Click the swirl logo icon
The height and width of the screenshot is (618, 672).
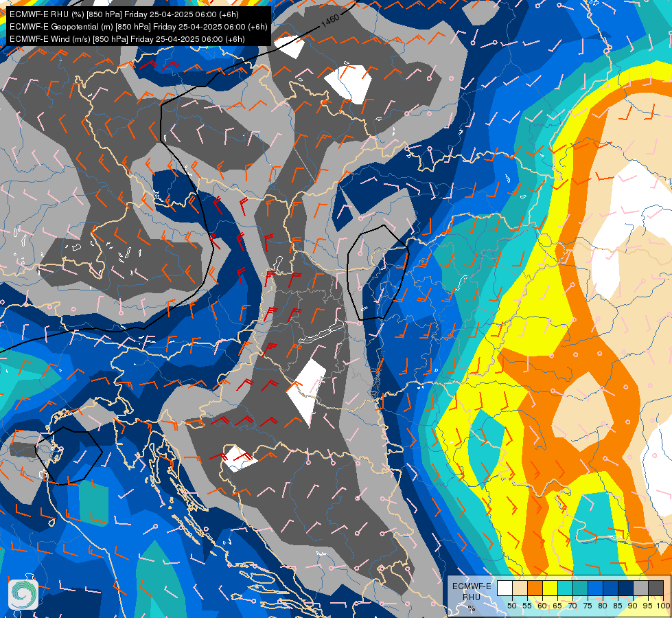23,595
